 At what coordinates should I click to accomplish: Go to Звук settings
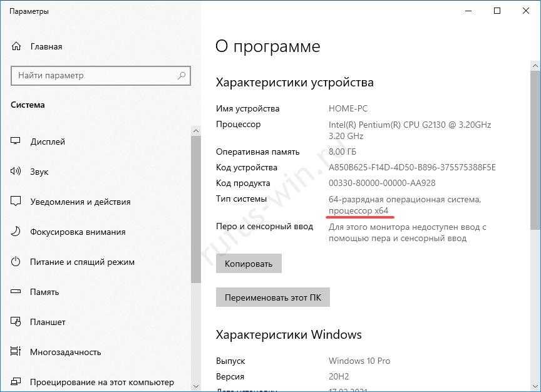[39, 172]
